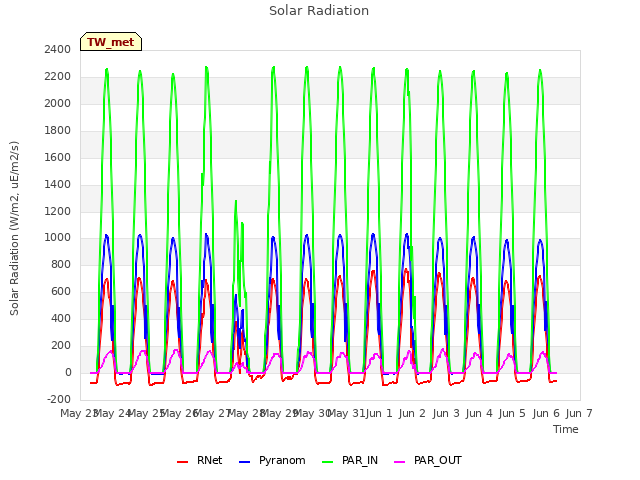Click the 2000 y-axis tick label
Image resolution: width=640 pixels, height=480 pixels.
[58, 103]
